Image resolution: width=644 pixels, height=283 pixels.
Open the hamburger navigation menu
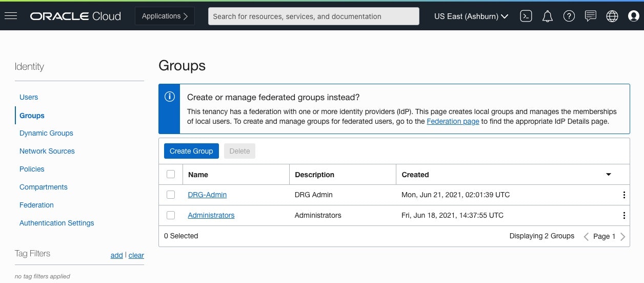pyautogui.click(x=11, y=16)
